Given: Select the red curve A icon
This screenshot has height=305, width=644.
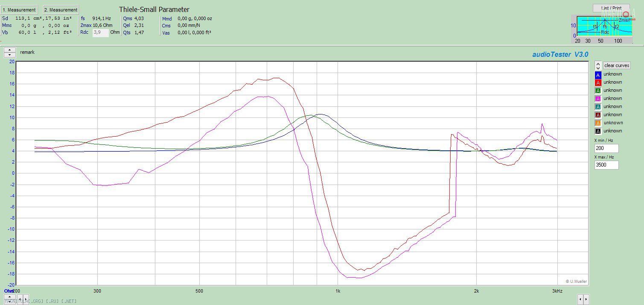Looking at the screenshot, I should click(x=598, y=83).
